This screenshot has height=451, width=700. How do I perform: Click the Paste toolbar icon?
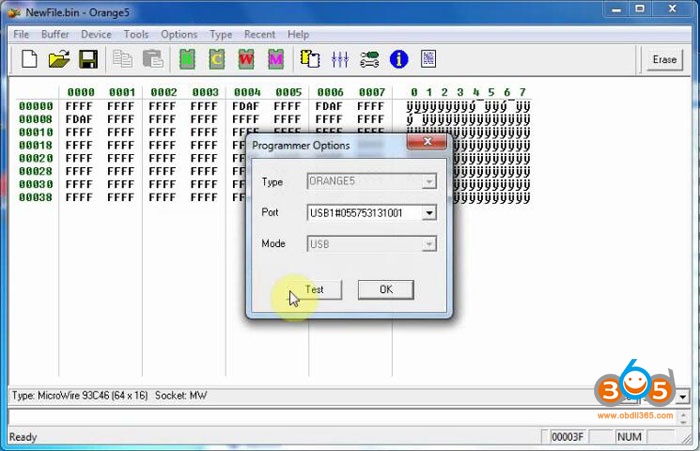[152, 59]
